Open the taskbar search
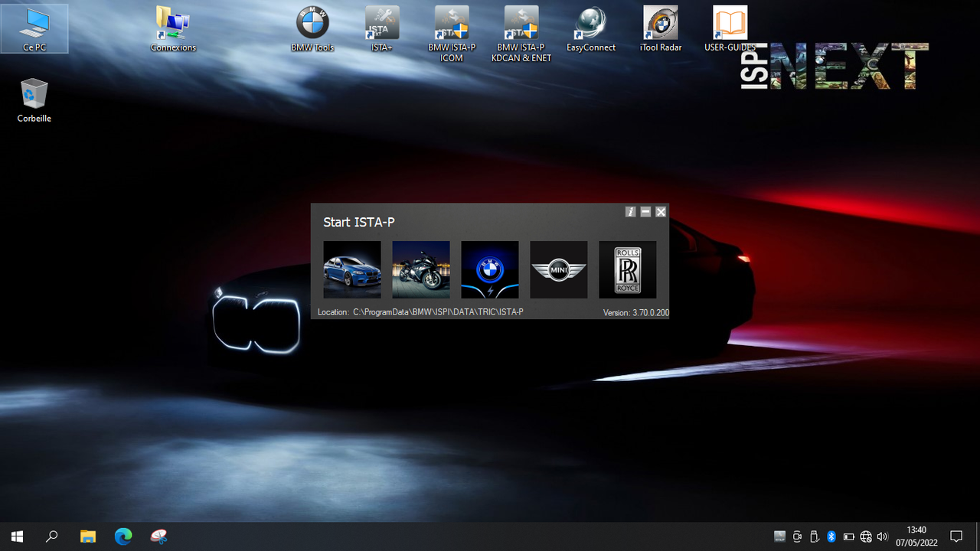The image size is (980, 551). (52, 536)
